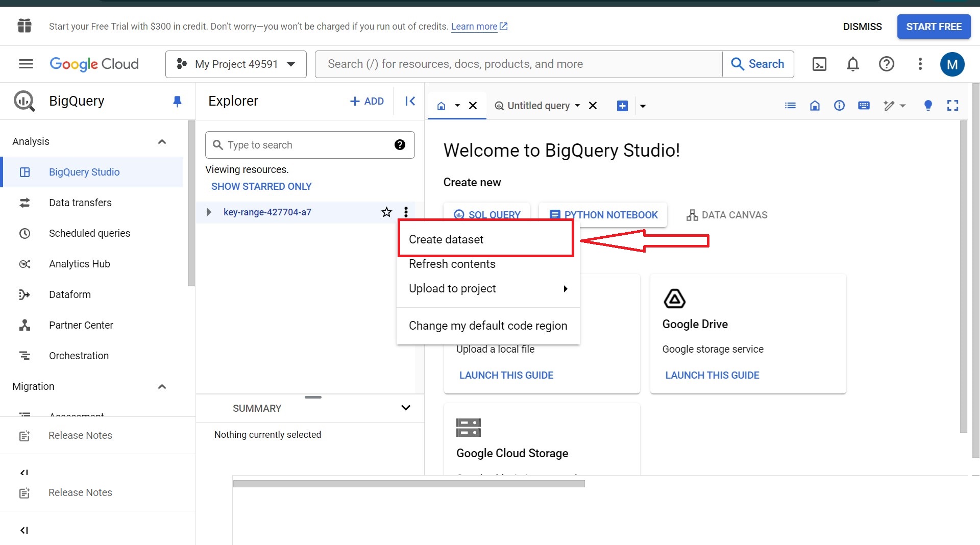Launch the Google Drive guide

coord(712,375)
